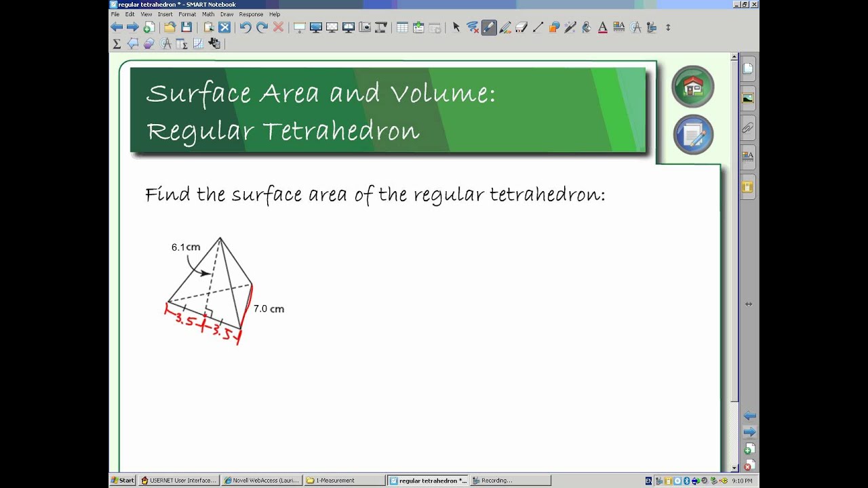Viewport: 868px width, 488px height.
Task: Open the Draw menu
Action: pyautogui.click(x=226, y=14)
